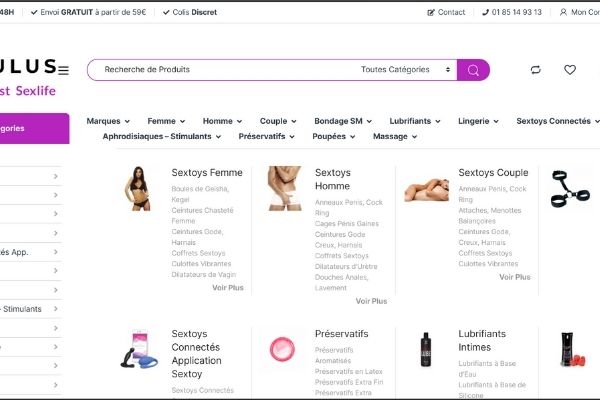600x400 pixels.
Task: Open the wishlist heart icon
Action: (570, 70)
